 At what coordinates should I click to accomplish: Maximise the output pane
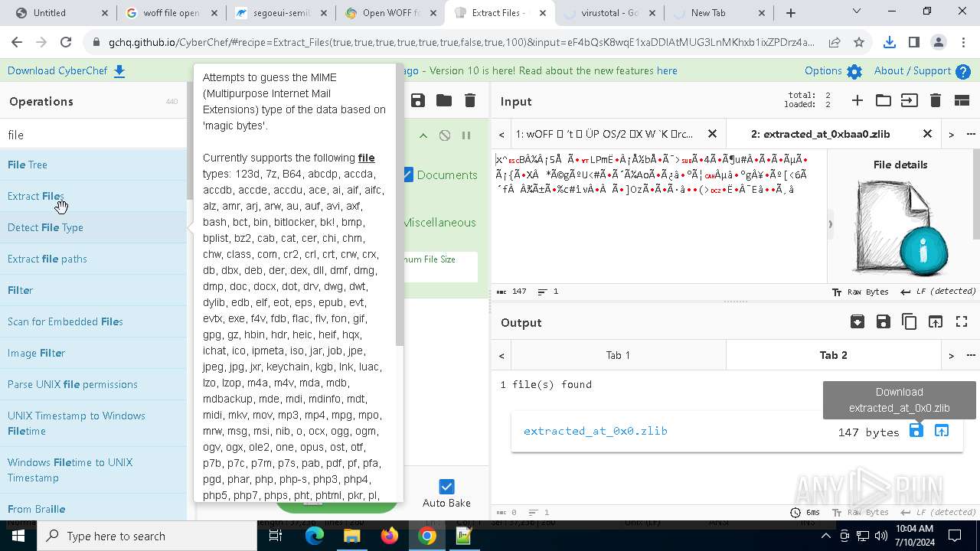tap(962, 322)
